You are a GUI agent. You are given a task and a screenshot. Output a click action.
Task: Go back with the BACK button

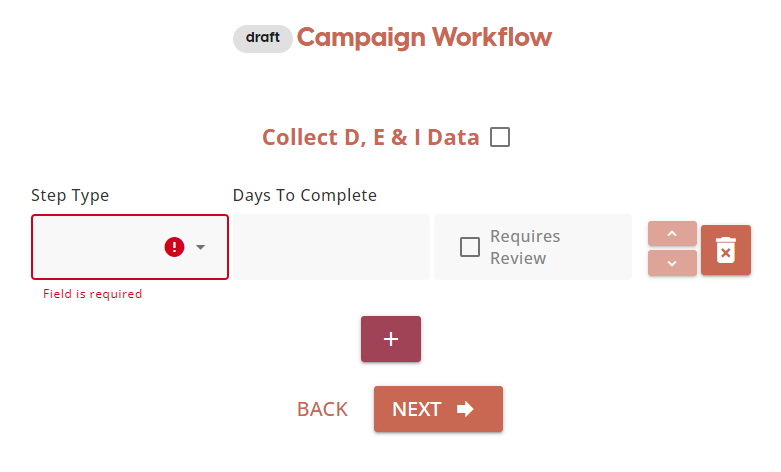coord(322,409)
